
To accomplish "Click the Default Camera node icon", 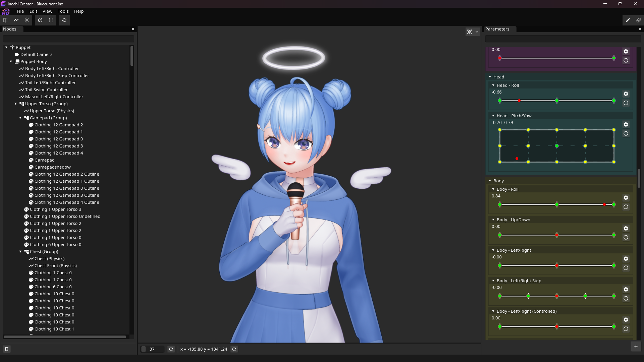I will tap(17, 55).
